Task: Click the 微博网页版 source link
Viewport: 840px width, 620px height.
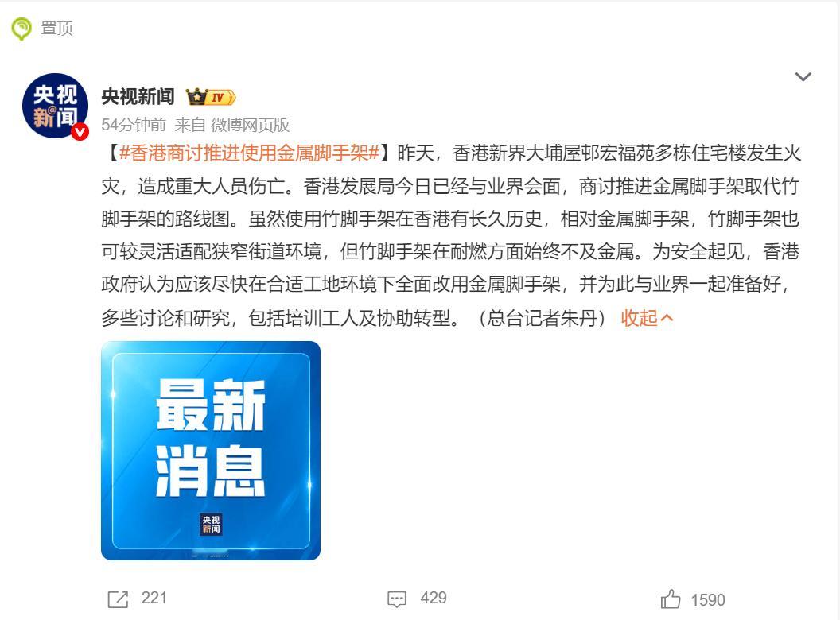Action: tap(251, 125)
